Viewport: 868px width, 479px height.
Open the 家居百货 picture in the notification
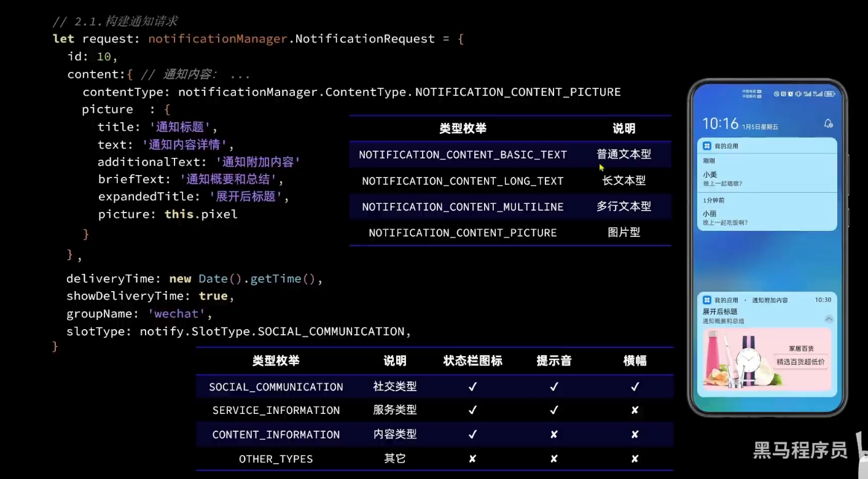click(767, 359)
